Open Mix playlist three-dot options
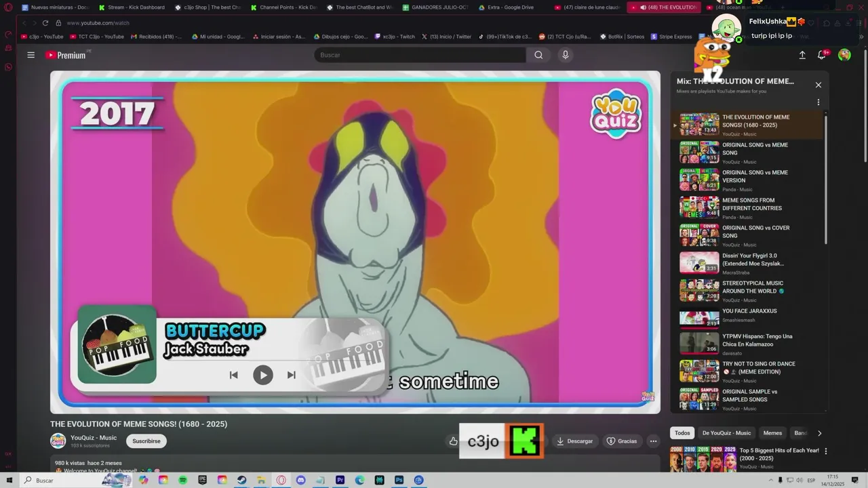The width and height of the screenshot is (868, 488). (x=818, y=102)
